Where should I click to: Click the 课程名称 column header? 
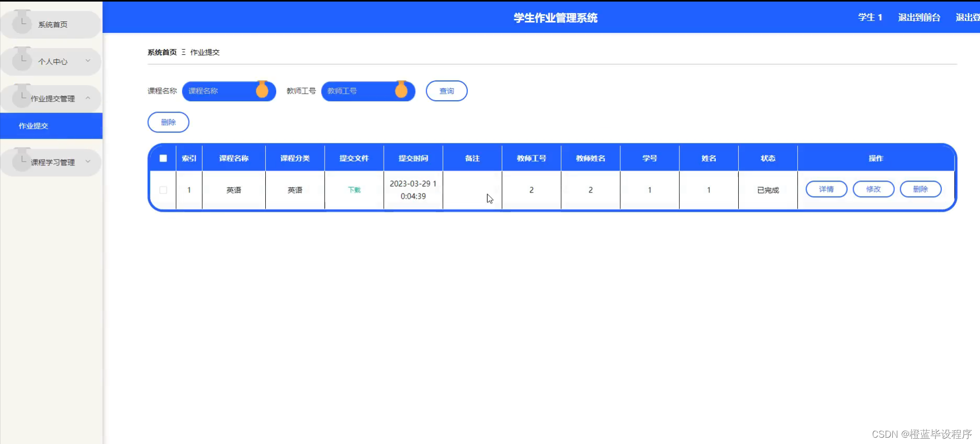click(x=233, y=158)
